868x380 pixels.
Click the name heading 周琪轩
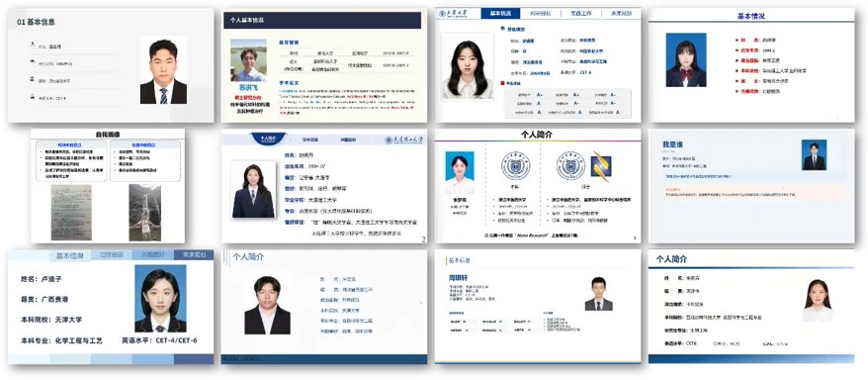pyautogui.click(x=459, y=277)
